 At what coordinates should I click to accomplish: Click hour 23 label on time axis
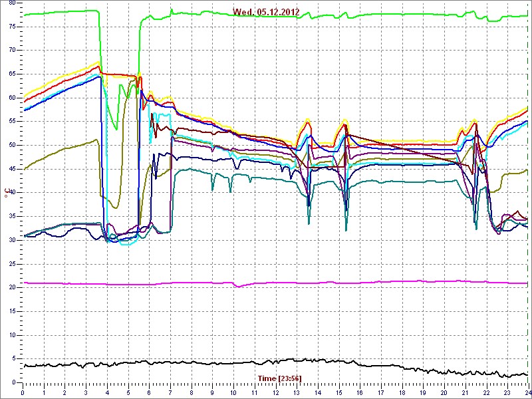507,391
